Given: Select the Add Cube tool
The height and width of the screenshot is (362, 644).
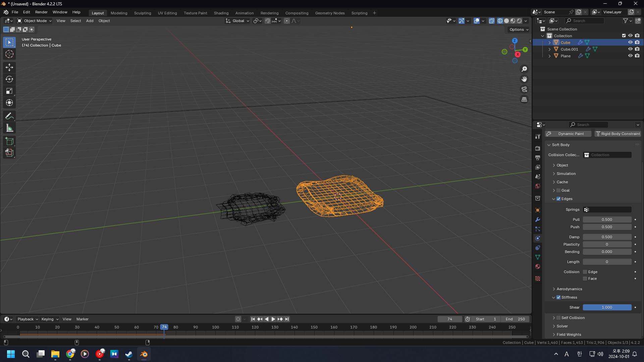Looking at the screenshot, I should point(9,141).
